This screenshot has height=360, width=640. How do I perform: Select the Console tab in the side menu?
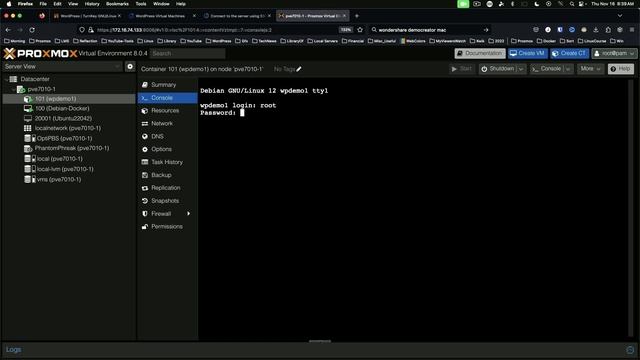click(167, 98)
